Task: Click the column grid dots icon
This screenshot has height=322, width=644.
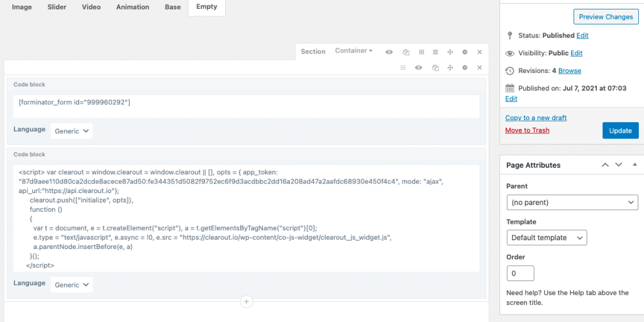Action: 403,68
